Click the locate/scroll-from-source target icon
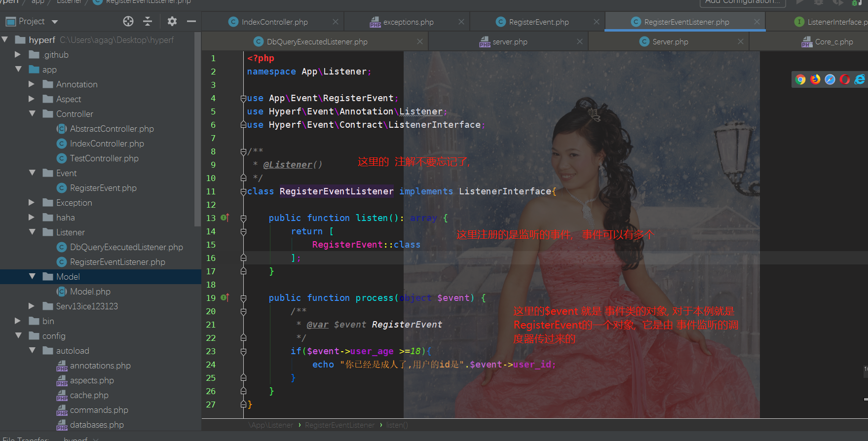868x441 pixels. tap(128, 21)
